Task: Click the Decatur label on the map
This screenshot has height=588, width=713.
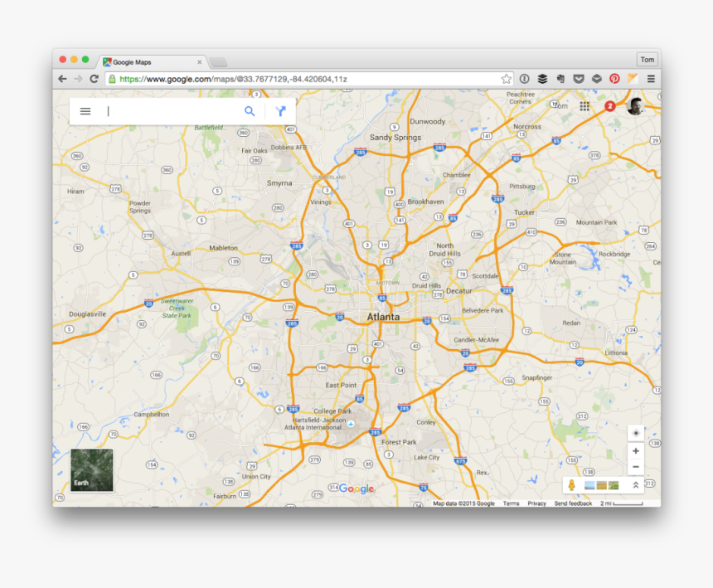Action: 458,291
